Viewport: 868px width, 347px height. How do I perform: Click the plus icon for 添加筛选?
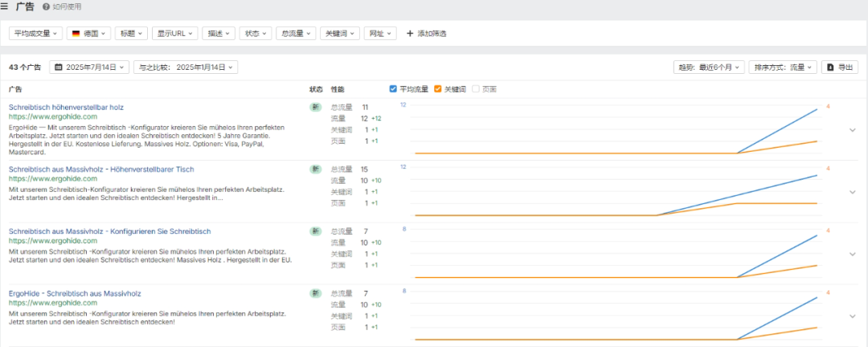[x=410, y=34]
